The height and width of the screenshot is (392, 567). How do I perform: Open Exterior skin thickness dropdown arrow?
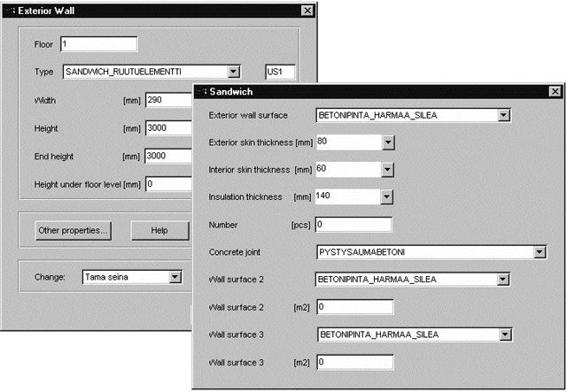coord(387,142)
